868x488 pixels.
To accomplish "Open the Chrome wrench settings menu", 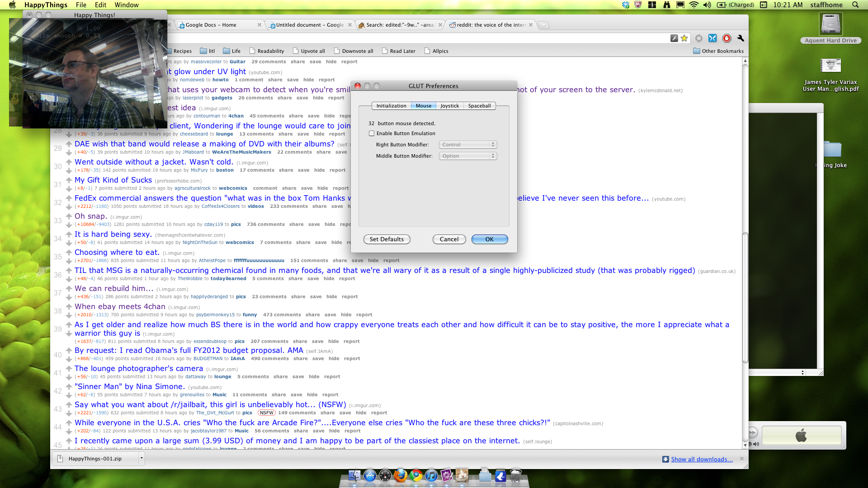I will (741, 38).
